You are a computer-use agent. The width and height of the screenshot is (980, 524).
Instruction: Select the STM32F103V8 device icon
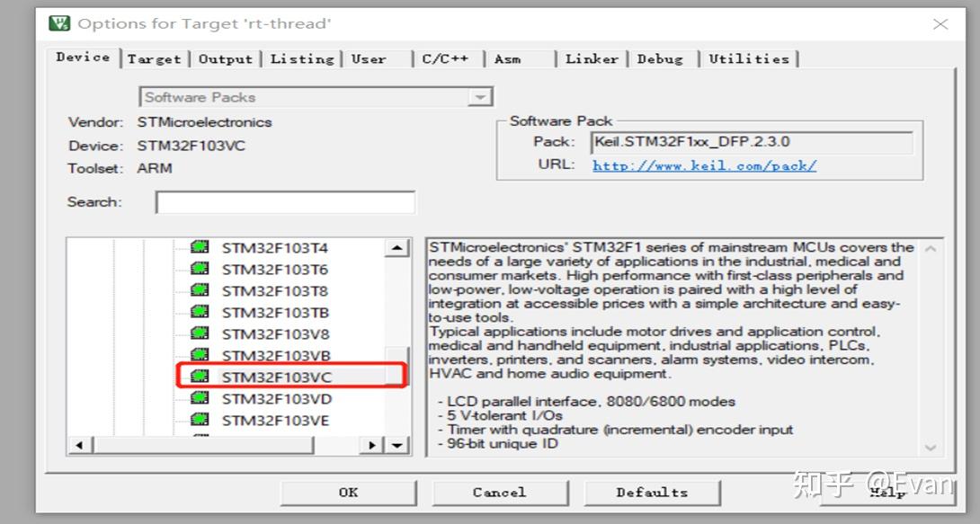[x=198, y=333]
